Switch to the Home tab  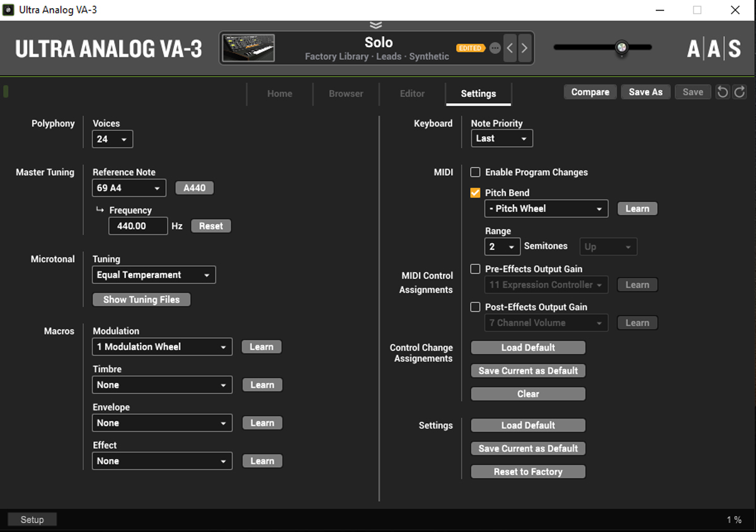coord(280,93)
